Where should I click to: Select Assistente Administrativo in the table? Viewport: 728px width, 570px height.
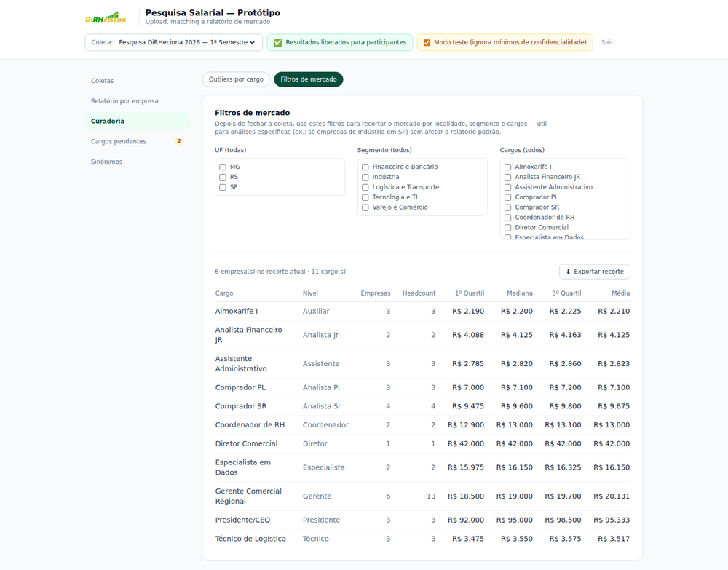pyautogui.click(x=241, y=364)
